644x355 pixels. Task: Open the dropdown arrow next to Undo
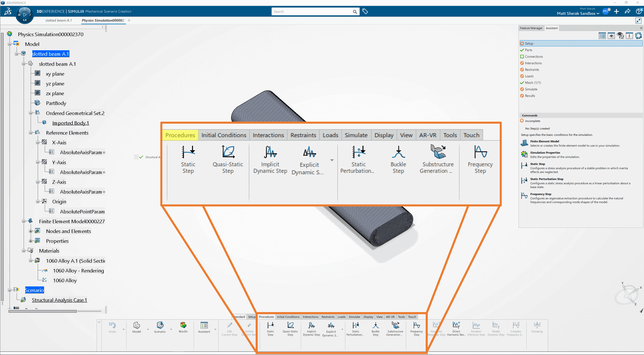point(124,329)
